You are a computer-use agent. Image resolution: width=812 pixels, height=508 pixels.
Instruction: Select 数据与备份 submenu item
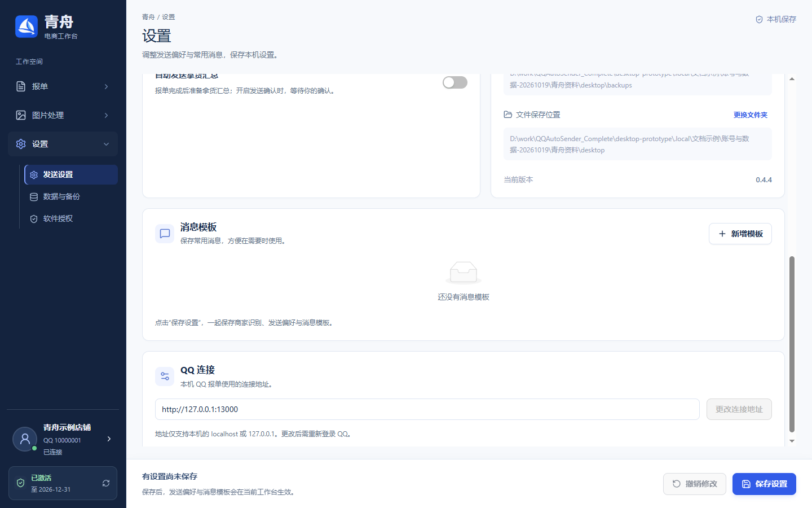(71, 196)
